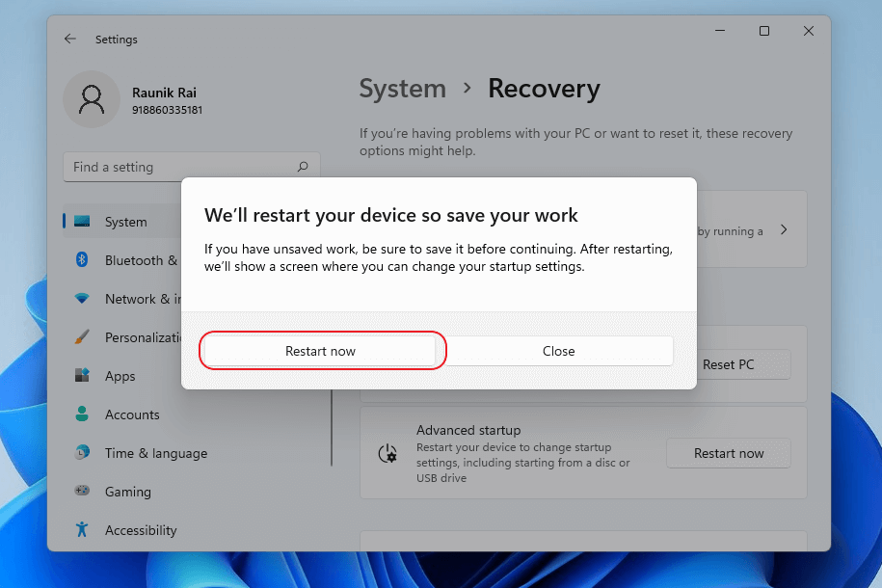Open the System category label
This screenshot has width=882, height=588.
point(126,222)
